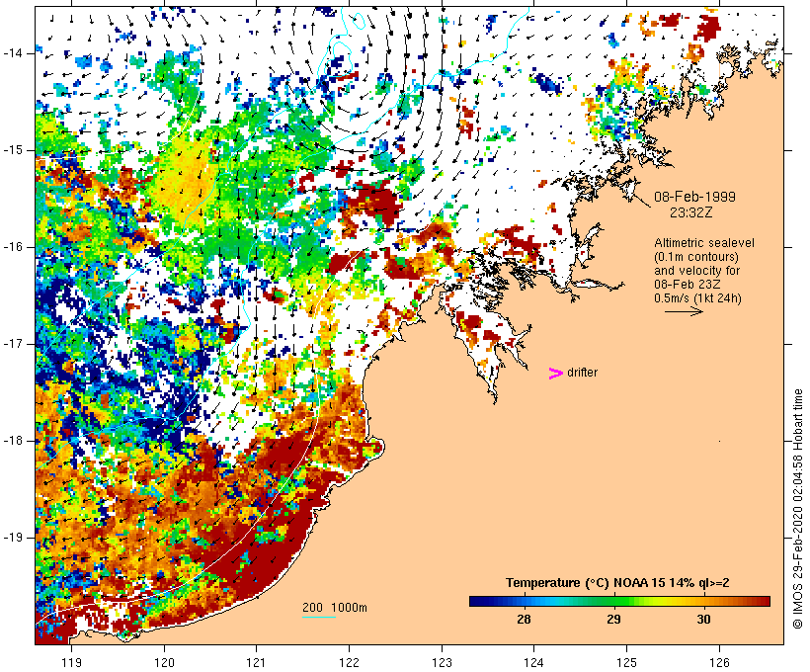This screenshot has width=810, height=672.
Task: Click the 0.5m/s velocity scale arrow
Action: (684, 311)
